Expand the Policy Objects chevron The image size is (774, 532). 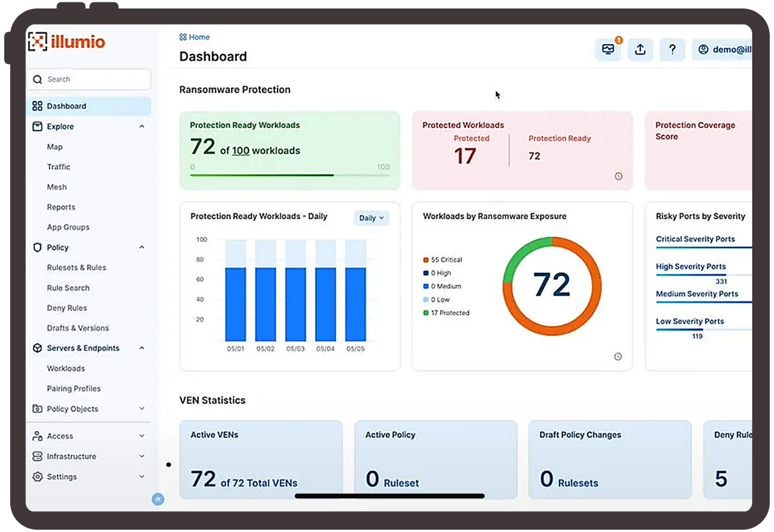tap(142, 409)
